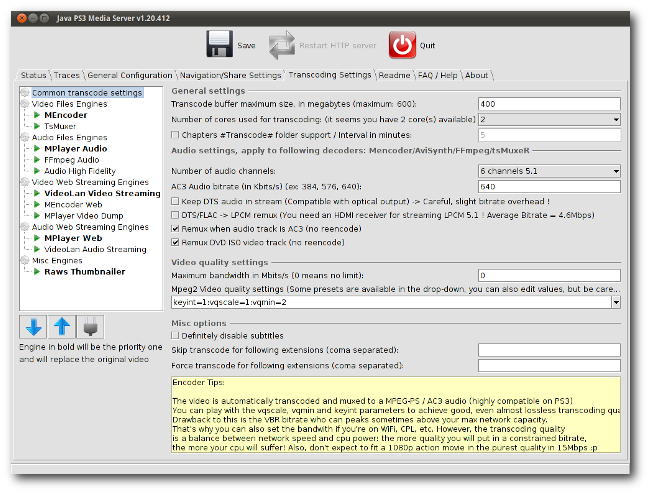
Task: Click the green arrow beside Raws Thumbnailer
Action: (37, 271)
